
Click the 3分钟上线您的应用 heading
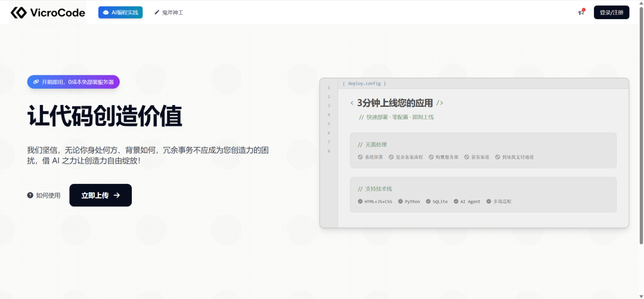(395, 103)
